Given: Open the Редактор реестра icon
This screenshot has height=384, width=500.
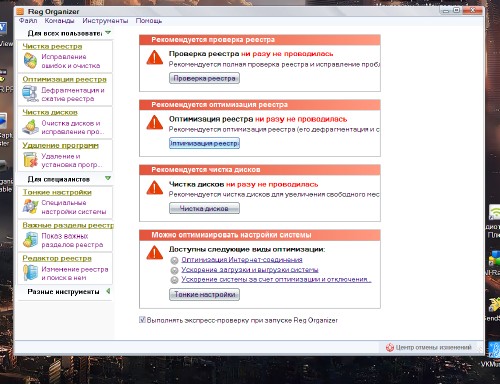Looking at the screenshot, I should click(30, 272).
